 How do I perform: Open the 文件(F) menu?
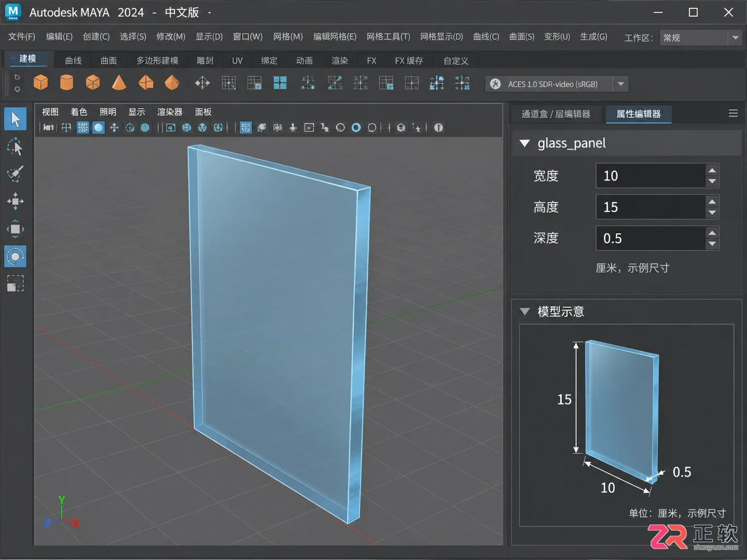[x=21, y=37]
